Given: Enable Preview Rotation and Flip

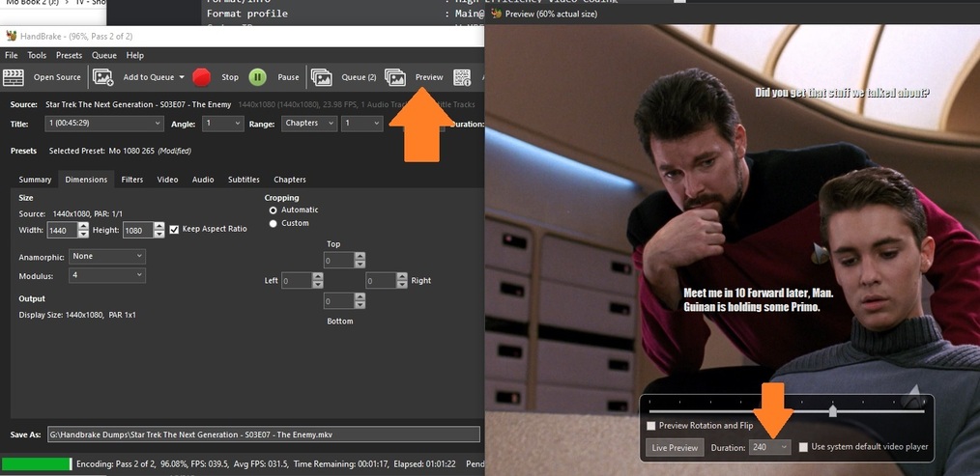Looking at the screenshot, I should tap(651, 426).
